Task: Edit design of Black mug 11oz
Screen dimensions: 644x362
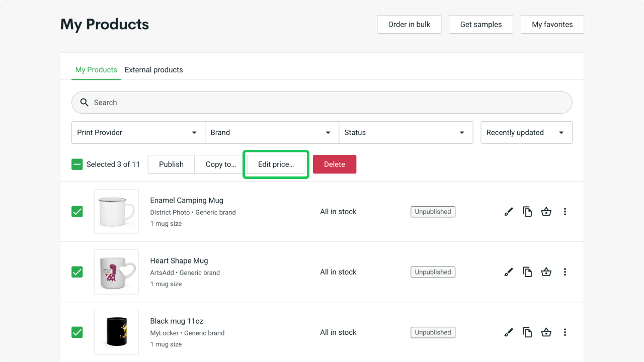Action: point(509,332)
